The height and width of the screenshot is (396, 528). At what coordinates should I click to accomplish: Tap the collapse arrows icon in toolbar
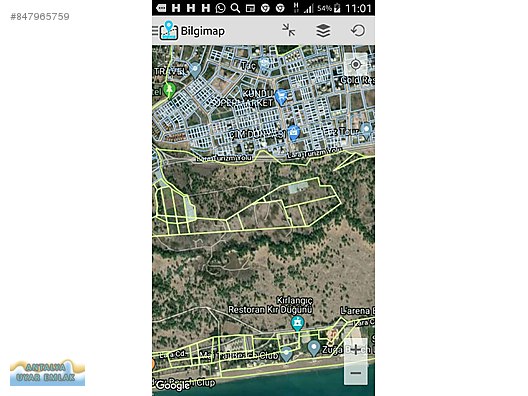click(289, 30)
